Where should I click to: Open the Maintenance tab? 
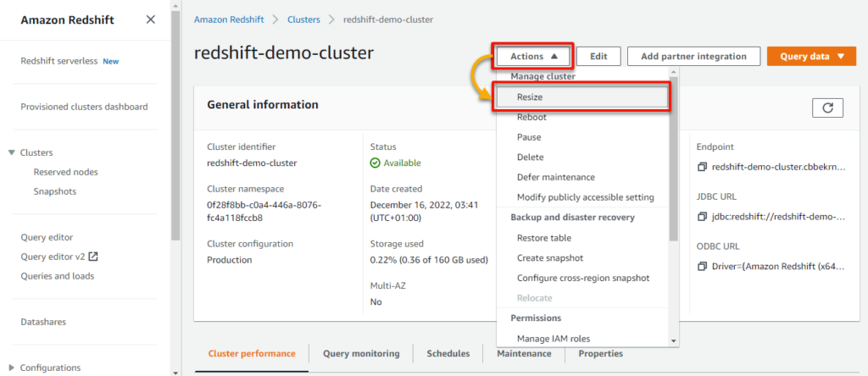coord(524,354)
